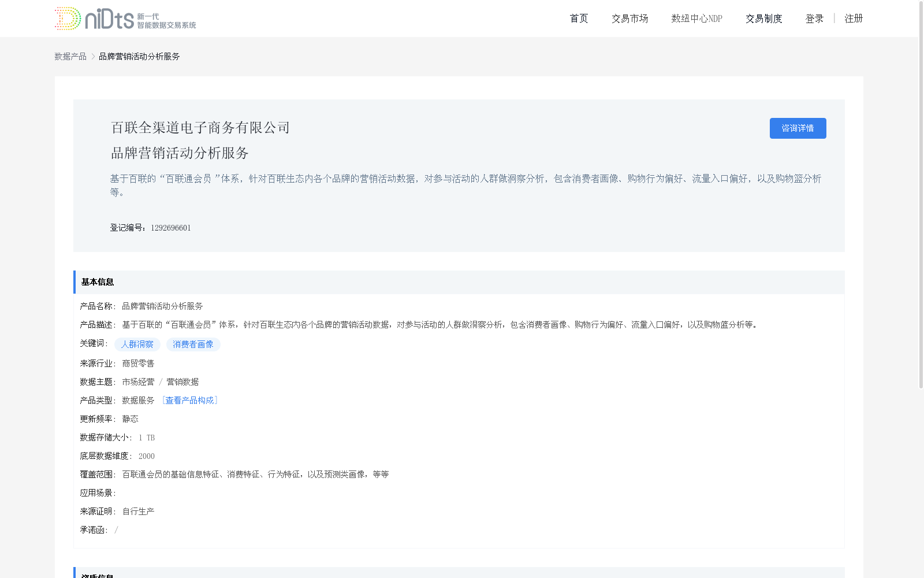Click the 应用场景 label
Image resolution: width=924 pixels, height=578 pixels.
coord(98,493)
